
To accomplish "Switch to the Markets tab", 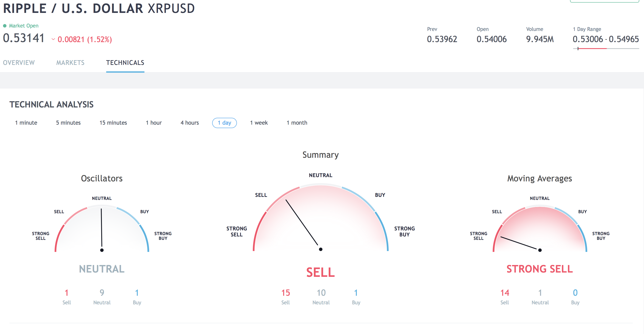I will 70,63.
